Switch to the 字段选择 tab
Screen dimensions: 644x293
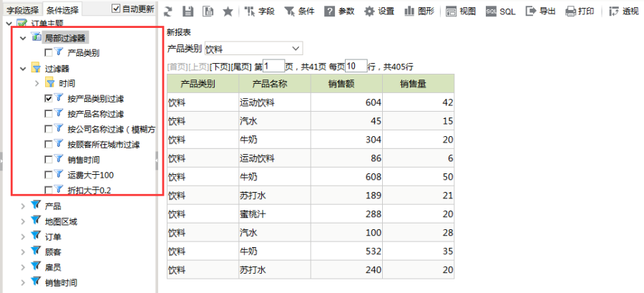pos(22,9)
